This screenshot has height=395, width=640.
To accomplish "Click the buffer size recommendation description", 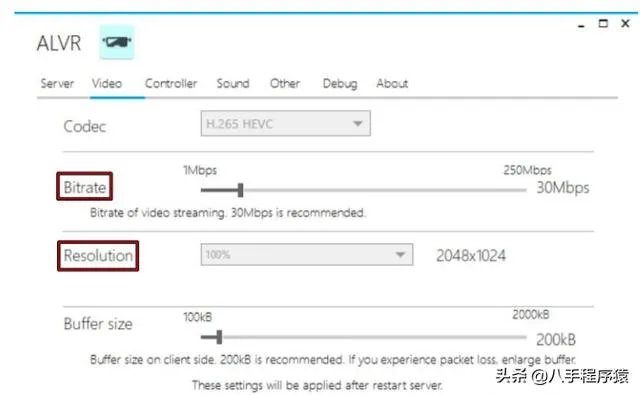I will pyautogui.click(x=333, y=359).
